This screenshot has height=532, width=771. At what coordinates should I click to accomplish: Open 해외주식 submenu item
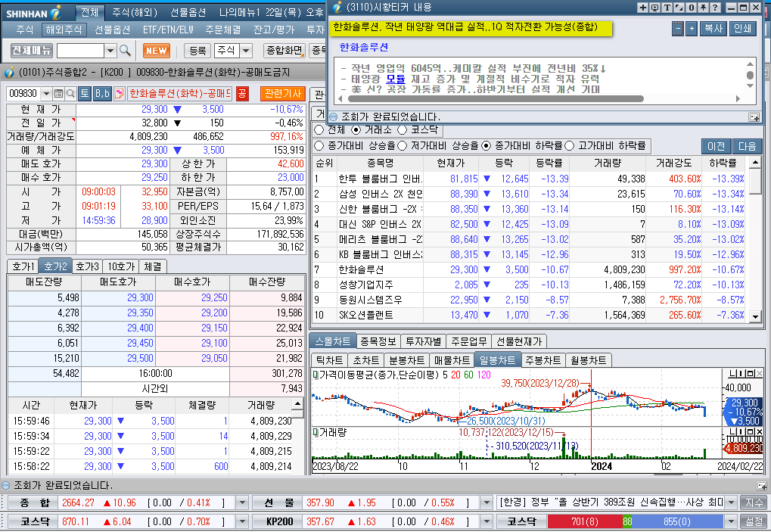(64, 30)
